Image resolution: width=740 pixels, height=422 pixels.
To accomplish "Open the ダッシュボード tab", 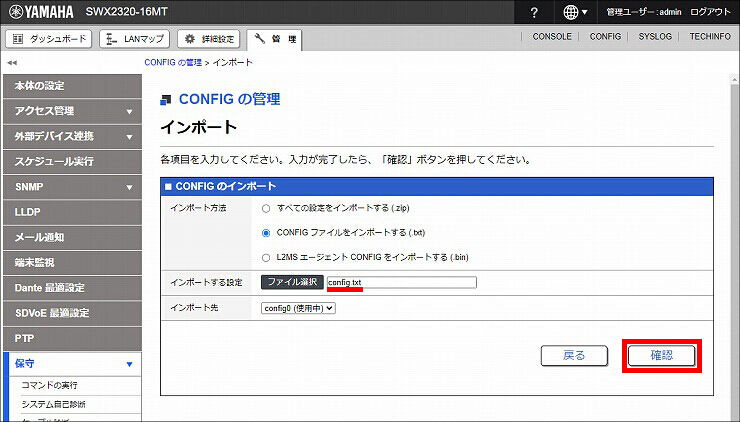I will coord(49,39).
